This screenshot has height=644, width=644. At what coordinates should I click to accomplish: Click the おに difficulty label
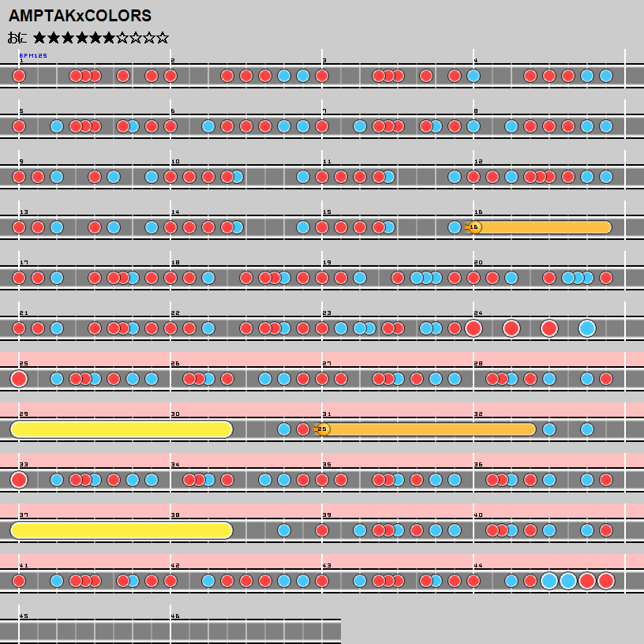click(17, 37)
